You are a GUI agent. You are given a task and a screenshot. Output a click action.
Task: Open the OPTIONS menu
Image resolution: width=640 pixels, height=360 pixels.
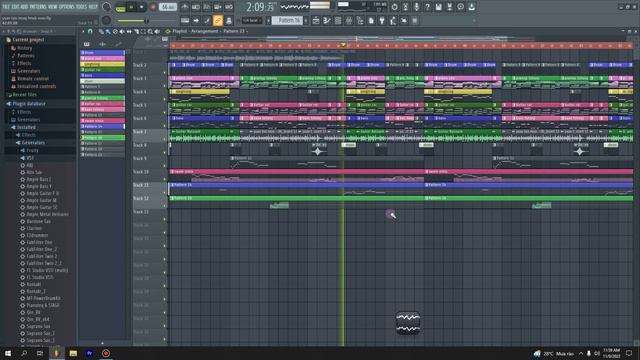click(x=67, y=7)
